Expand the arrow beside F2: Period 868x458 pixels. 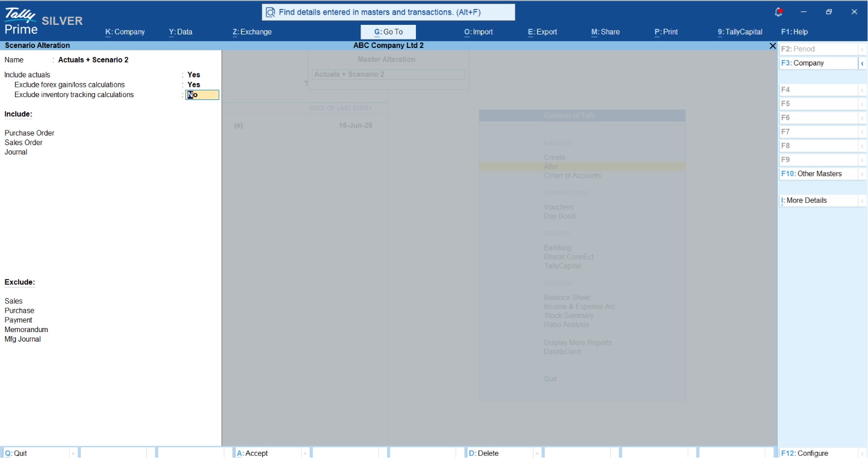click(862, 49)
